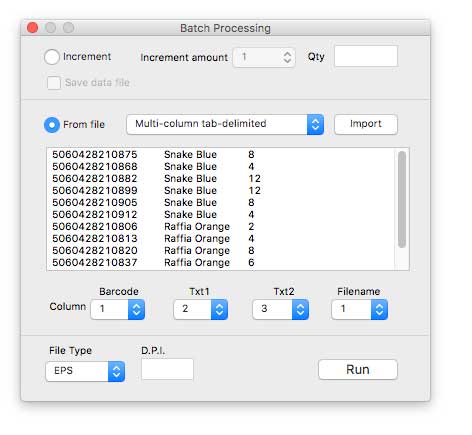Tick the Save data file checkbox

(x=54, y=83)
